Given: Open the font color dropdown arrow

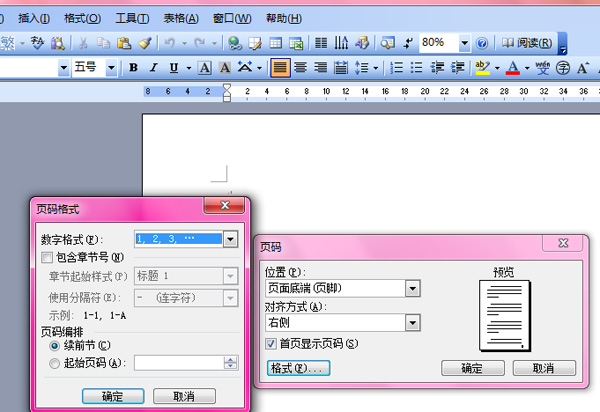Looking at the screenshot, I should (526, 68).
